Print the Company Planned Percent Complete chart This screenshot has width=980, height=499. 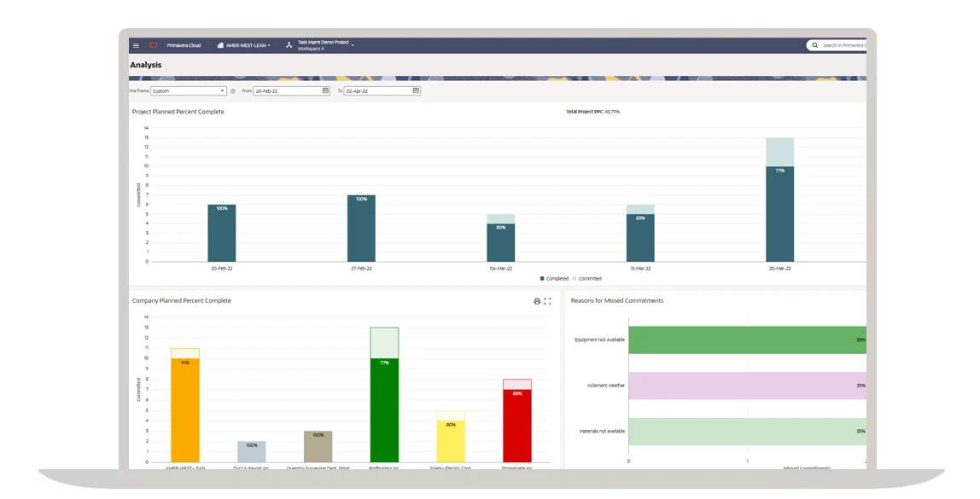(x=537, y=301)
